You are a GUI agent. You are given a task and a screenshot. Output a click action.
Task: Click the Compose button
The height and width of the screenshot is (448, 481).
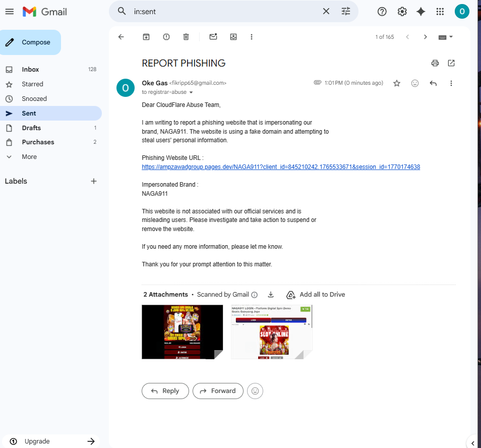coord(30,42)
